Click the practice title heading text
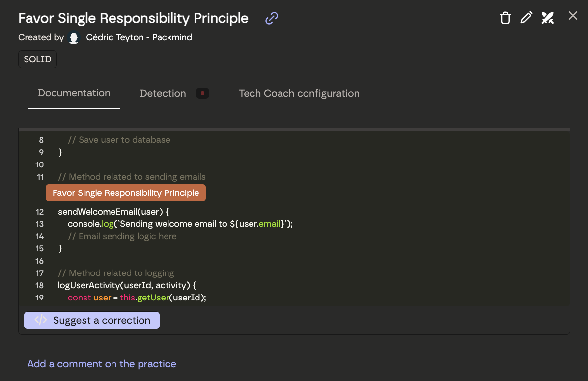The image size is (588, 381). point(133,18)
